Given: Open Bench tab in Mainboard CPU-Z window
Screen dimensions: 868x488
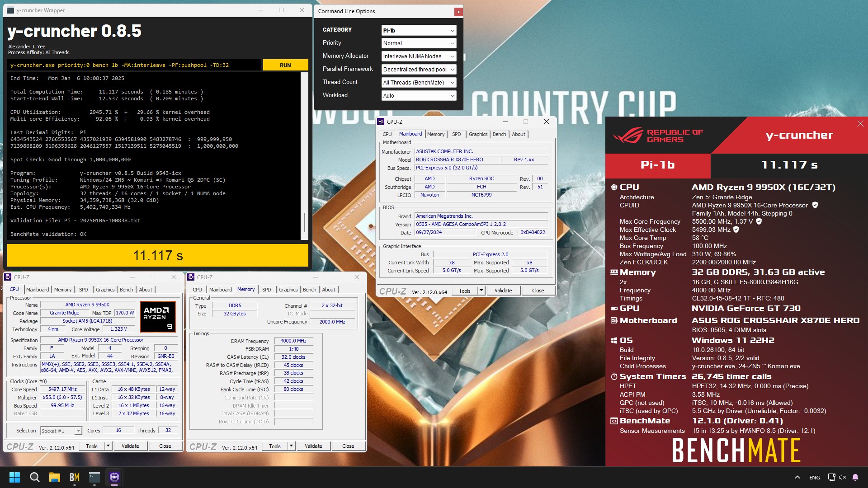Looking at the screenshot, I should point(499,134).
